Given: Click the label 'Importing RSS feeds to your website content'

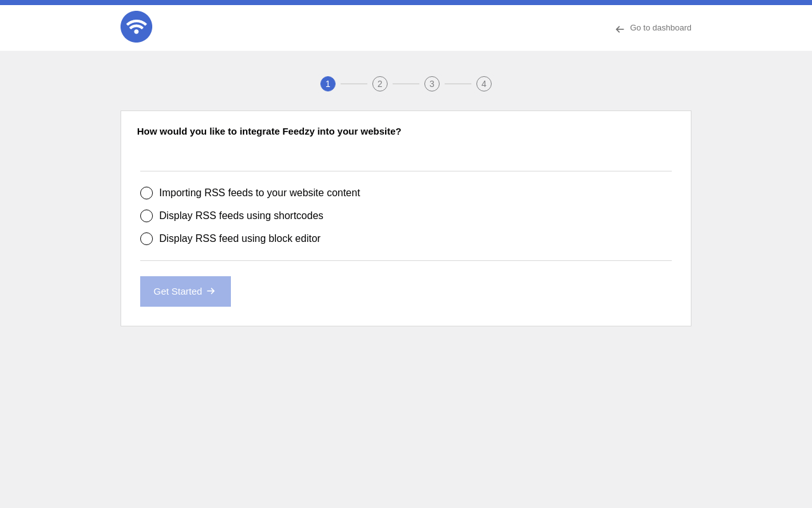Looking at the screenshot, I should [x=259, y=193].
